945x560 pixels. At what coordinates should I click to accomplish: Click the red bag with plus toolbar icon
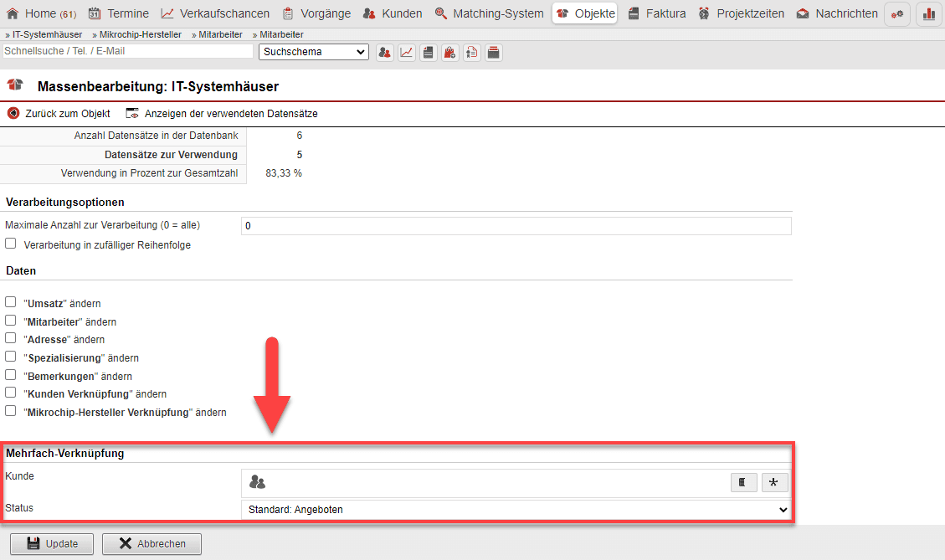(449, 53)
